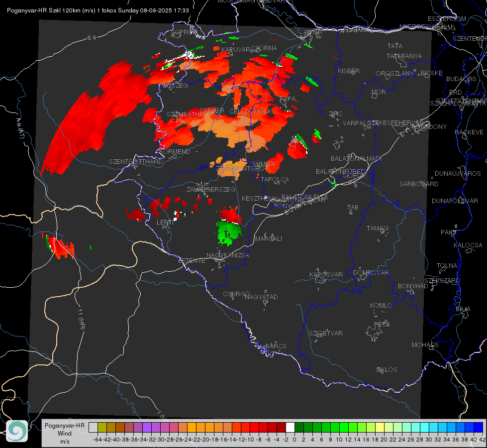Click the '42' value ending the legend scale
Screen dimensions: 487x448
(482, 440)
